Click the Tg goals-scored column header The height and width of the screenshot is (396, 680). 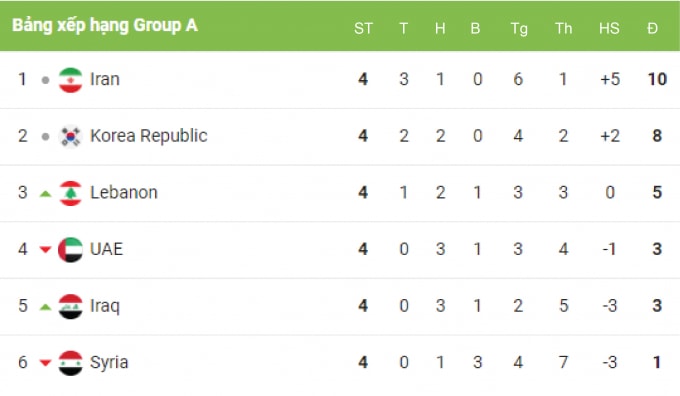(519, 29)
